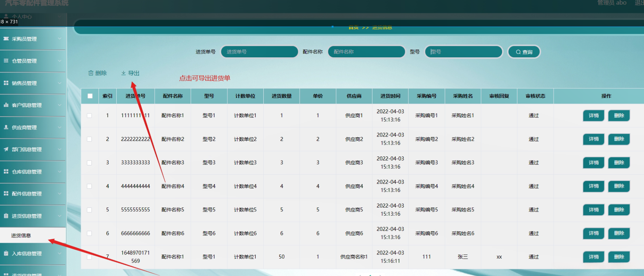Click the 审核回复 cell reading xx

click(499, 257)
